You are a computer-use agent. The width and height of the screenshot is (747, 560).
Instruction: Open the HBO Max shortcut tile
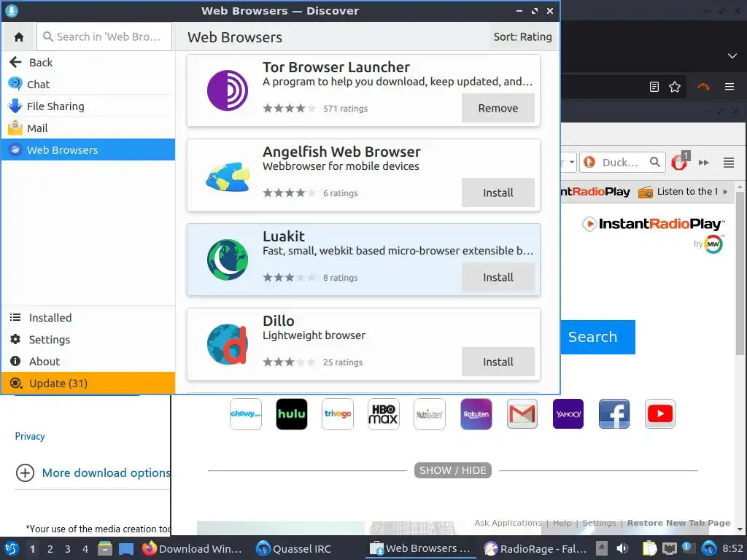pos(384,414)
